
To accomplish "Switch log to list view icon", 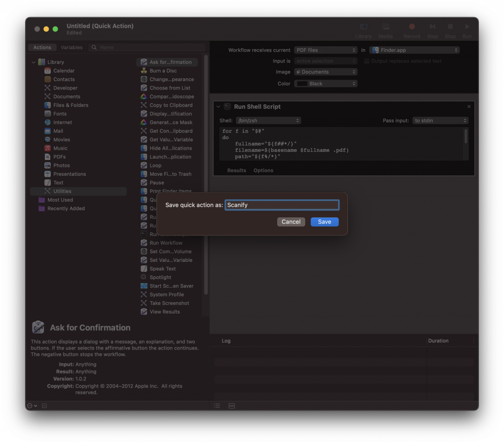I will (x=217, y=406).
